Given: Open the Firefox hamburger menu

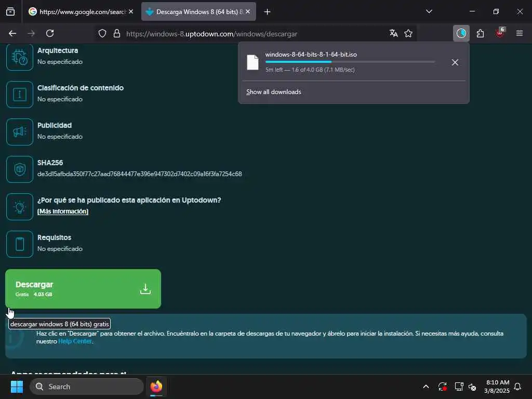Looking at the screenshot, I should 520,33.
